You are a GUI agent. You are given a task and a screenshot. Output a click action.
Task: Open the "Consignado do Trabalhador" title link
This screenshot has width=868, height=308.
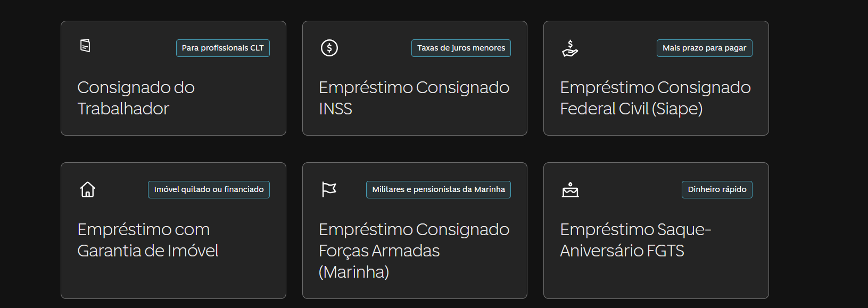coord(136,98)
